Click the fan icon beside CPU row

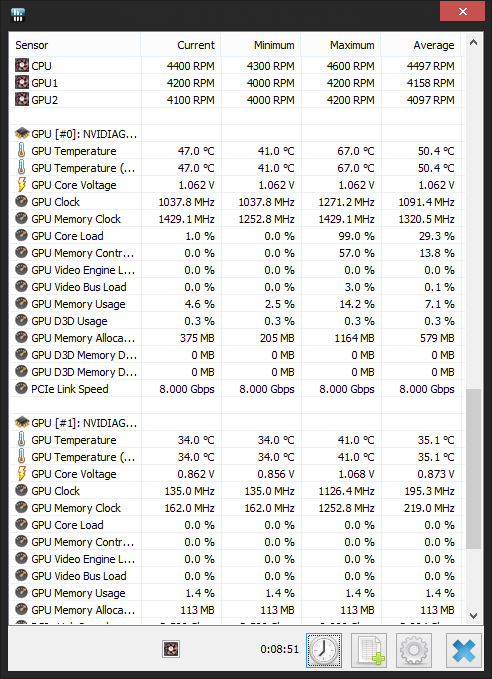click(x=22, y=66)
